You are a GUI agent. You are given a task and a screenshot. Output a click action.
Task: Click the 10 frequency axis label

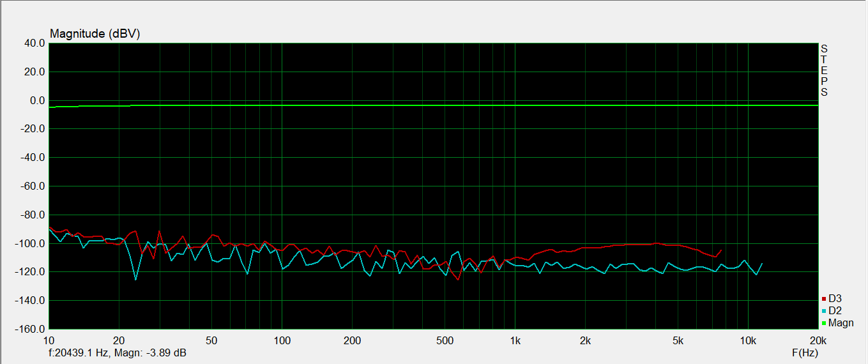click(49, 340)
